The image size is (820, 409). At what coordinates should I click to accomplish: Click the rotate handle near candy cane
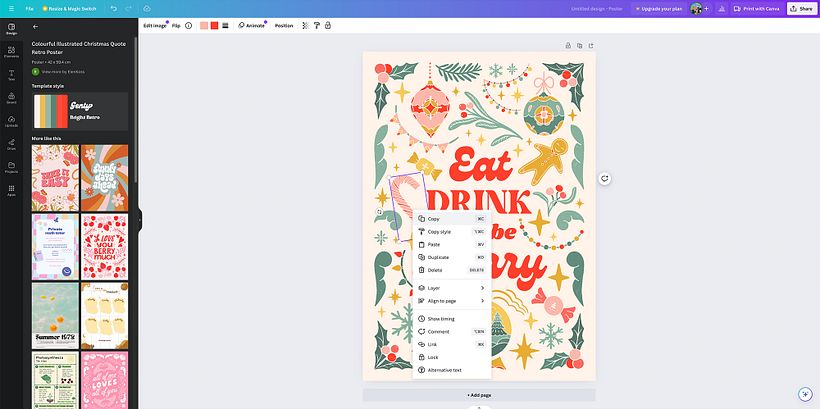click(x=380, y=212)
